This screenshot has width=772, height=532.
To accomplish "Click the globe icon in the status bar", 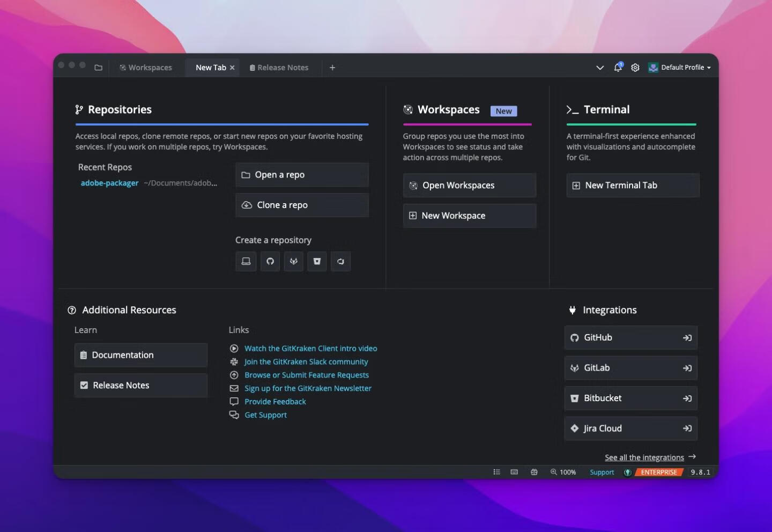I will tap(534, 472).
